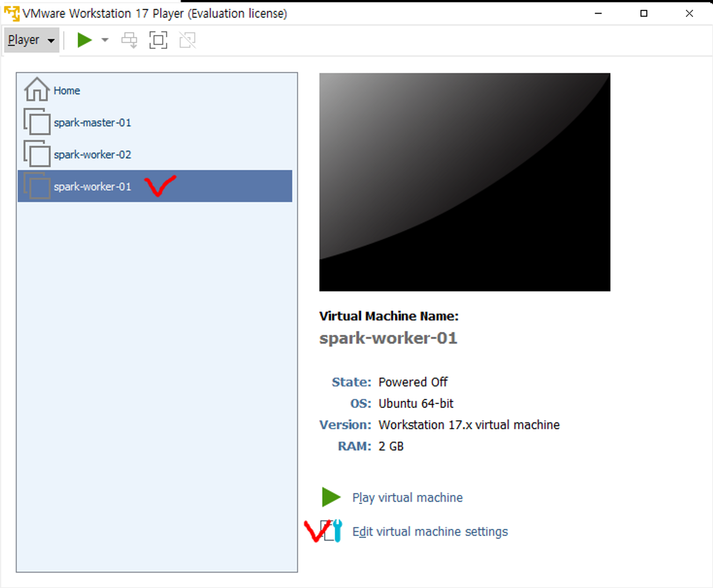713x588 pixels.
Task: Click the virtual machine preview thumbnail
Action: click(x=465, y=182)
